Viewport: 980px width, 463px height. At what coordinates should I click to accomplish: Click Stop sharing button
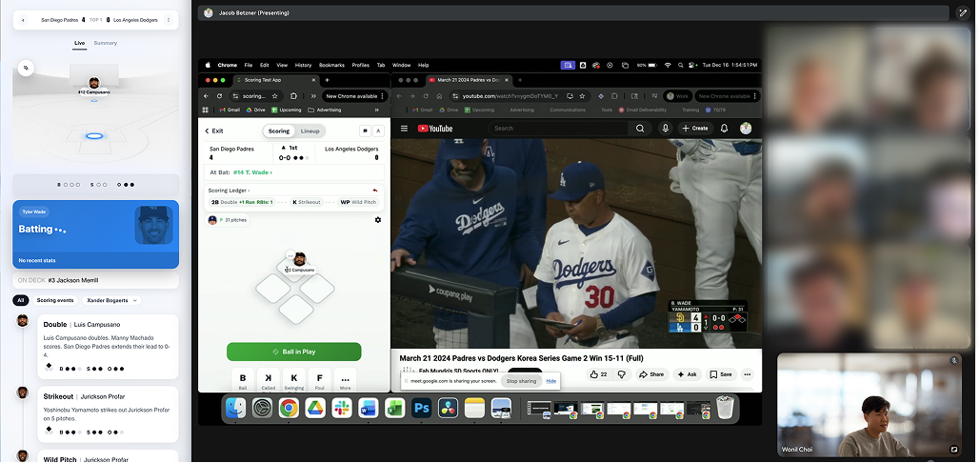coord(521,381)
